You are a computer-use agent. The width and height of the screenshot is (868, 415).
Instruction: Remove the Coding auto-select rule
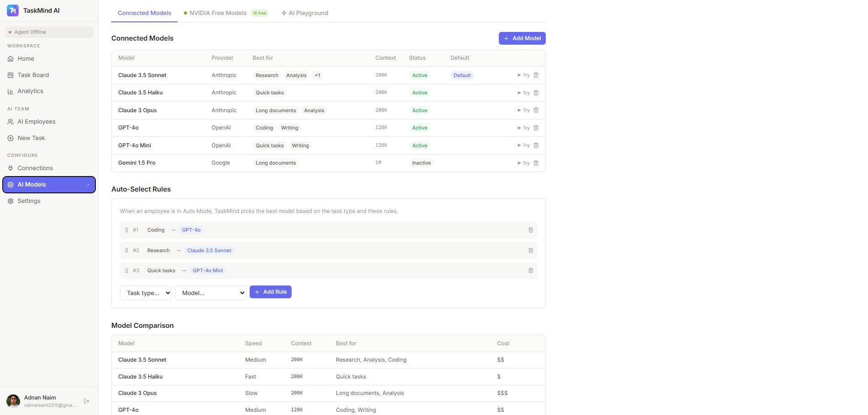coord(531,230)
